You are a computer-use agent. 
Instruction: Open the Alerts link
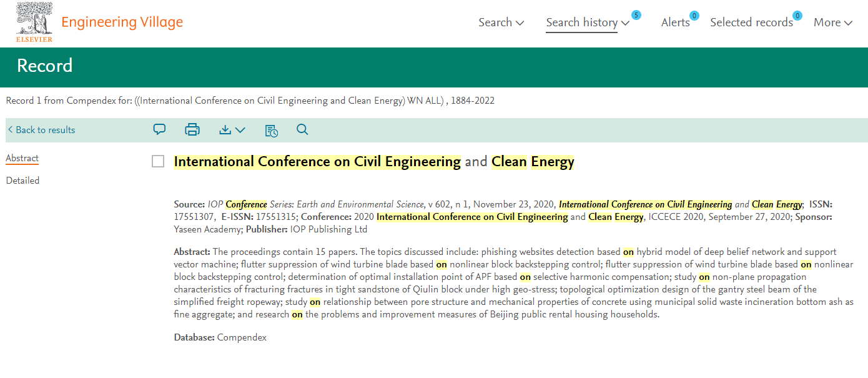coord(676,22)
